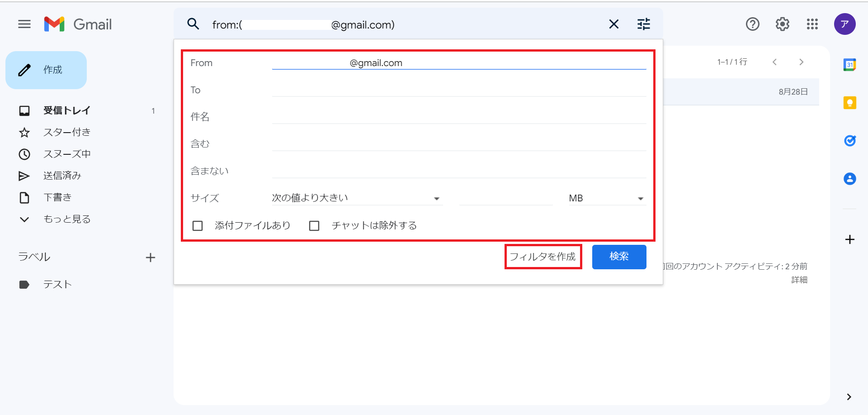Click the フィルタを作成 button
The width and height of the screenshot is (868, 415).
click(x=542, y=257)
